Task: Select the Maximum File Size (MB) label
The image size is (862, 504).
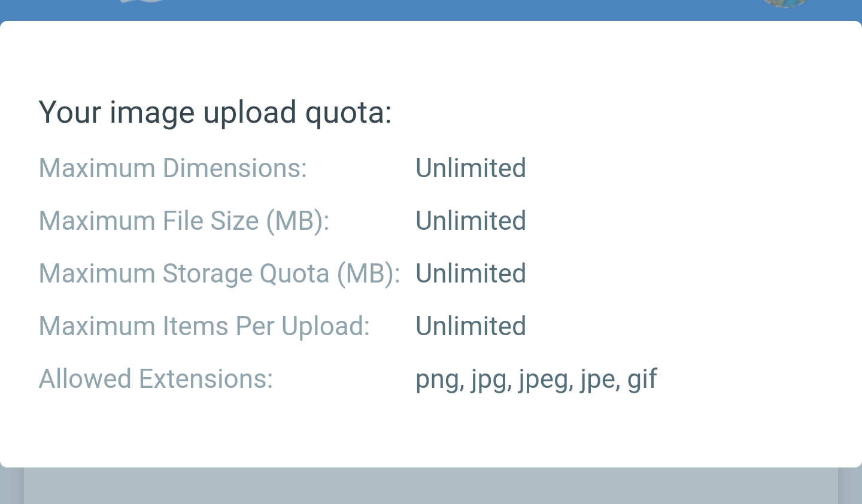Action: pyautogui.click(x=184, y=221)
